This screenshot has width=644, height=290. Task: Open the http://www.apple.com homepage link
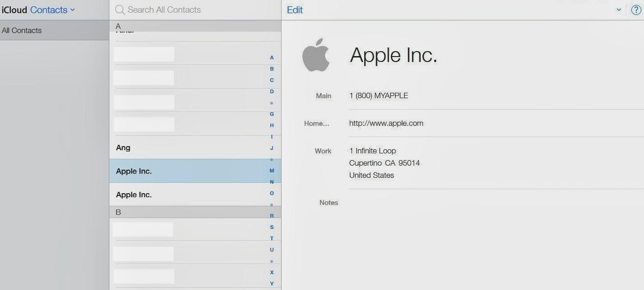coord(386,123)
